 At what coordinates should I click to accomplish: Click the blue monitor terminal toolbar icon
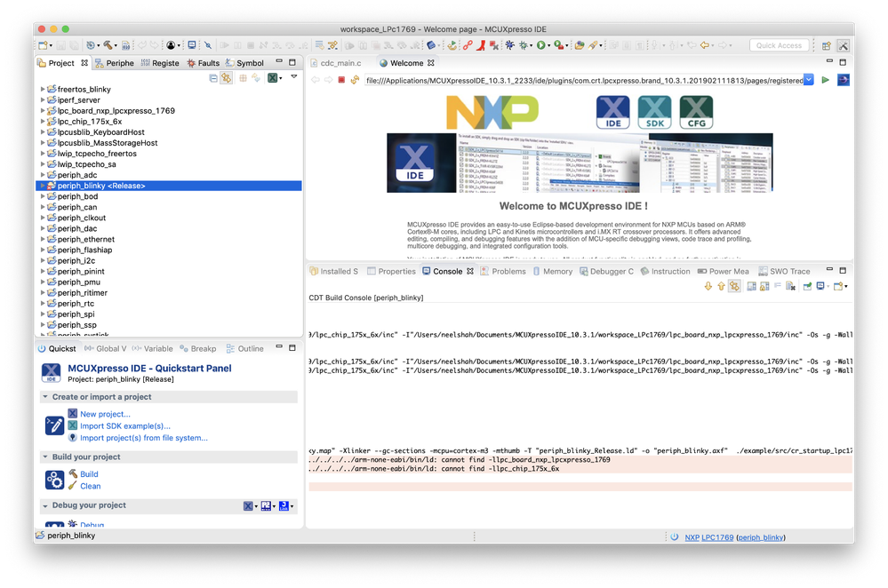click(x=192, y=45)
